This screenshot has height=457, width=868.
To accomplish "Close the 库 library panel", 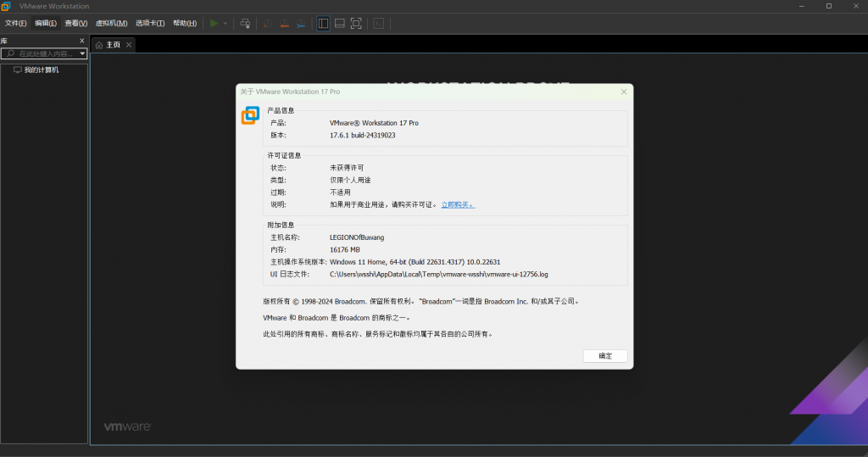I will click(82, 41).
